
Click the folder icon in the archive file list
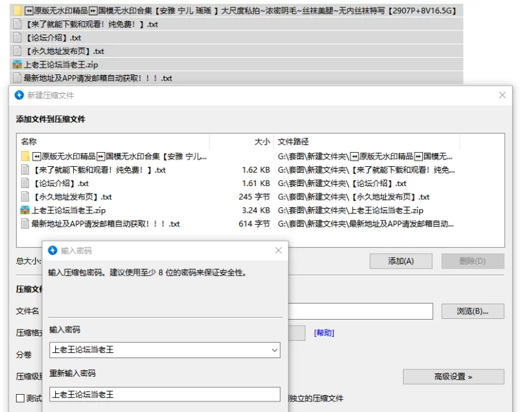(25, 157)
